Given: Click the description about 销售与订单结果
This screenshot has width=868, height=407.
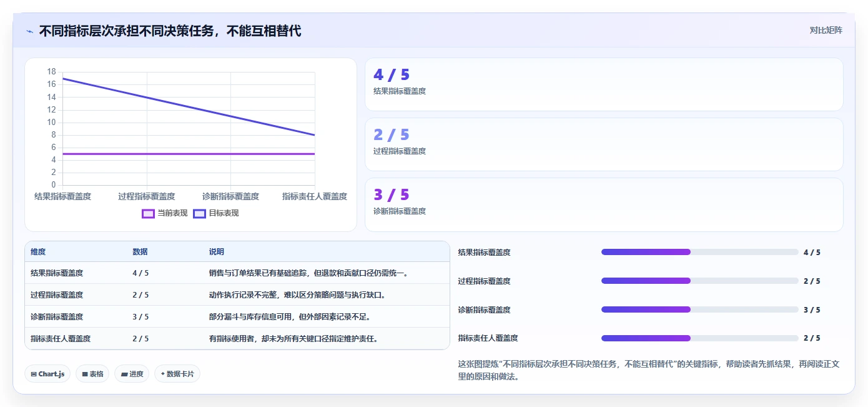Looking at the screenshot, I should (x=310, y=273).
